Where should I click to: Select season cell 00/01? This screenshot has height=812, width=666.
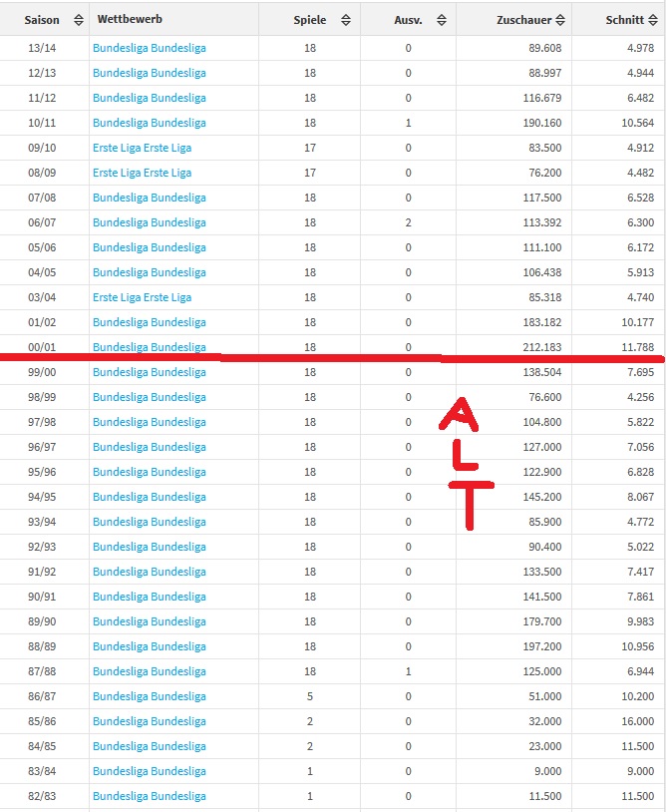point(42,347)
